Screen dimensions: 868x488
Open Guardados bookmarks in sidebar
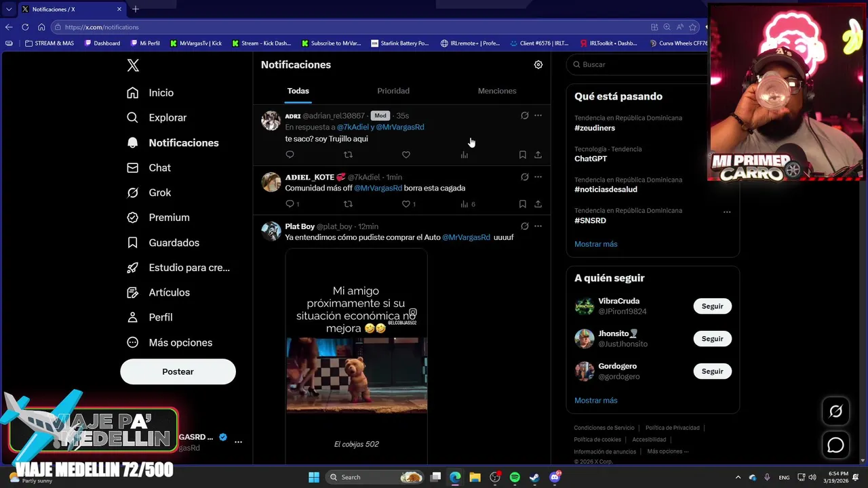163,243
